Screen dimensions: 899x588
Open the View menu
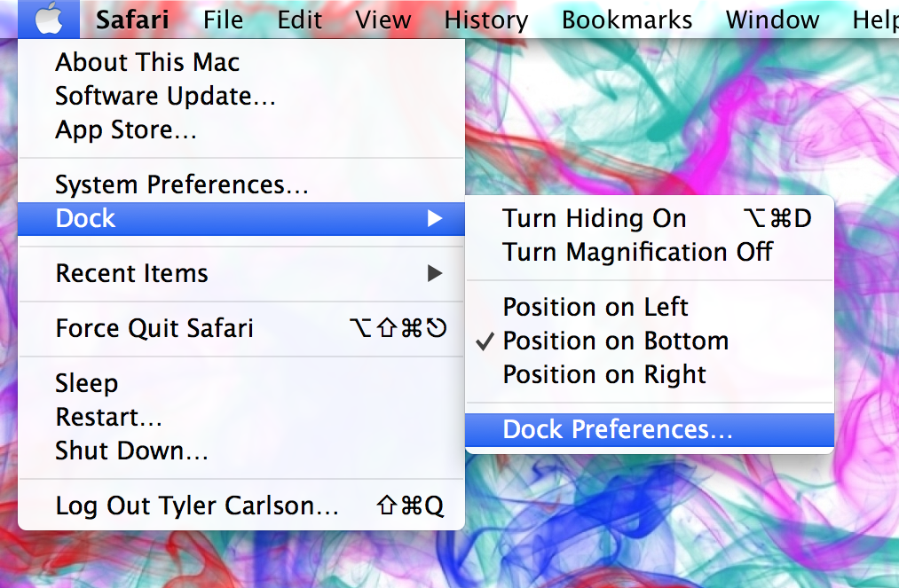pyautogui.click(x=382, y=19)
